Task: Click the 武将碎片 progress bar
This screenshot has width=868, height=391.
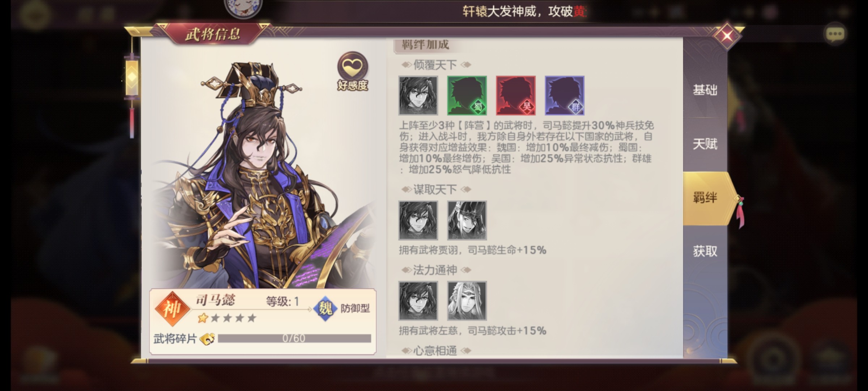Action: pos(294,339)
